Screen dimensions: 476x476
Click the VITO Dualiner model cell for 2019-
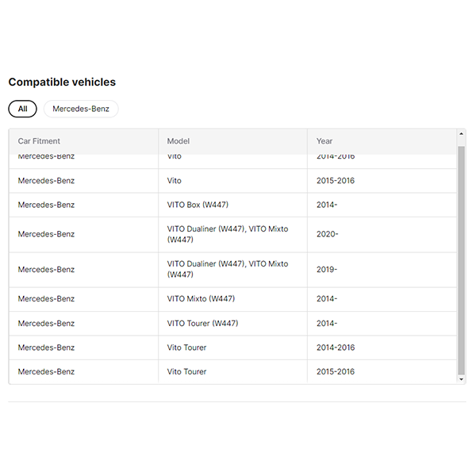[x=227, y=270]
